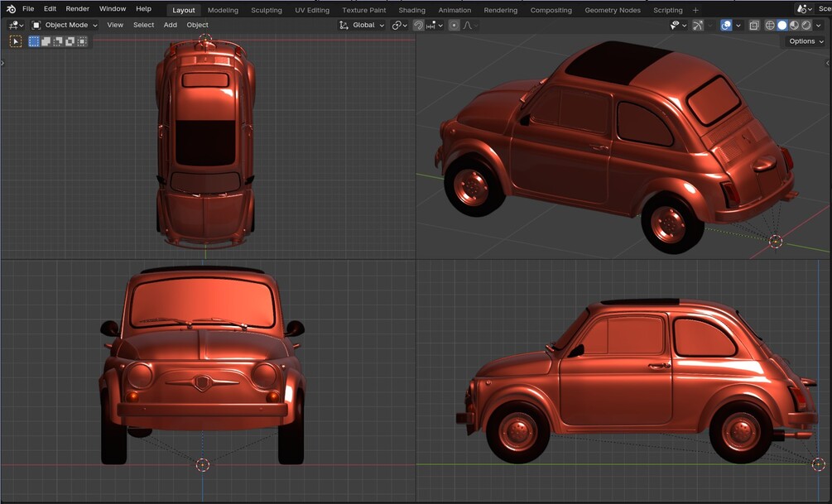Choose the Intersect selection mode icon

pos(82,41)
